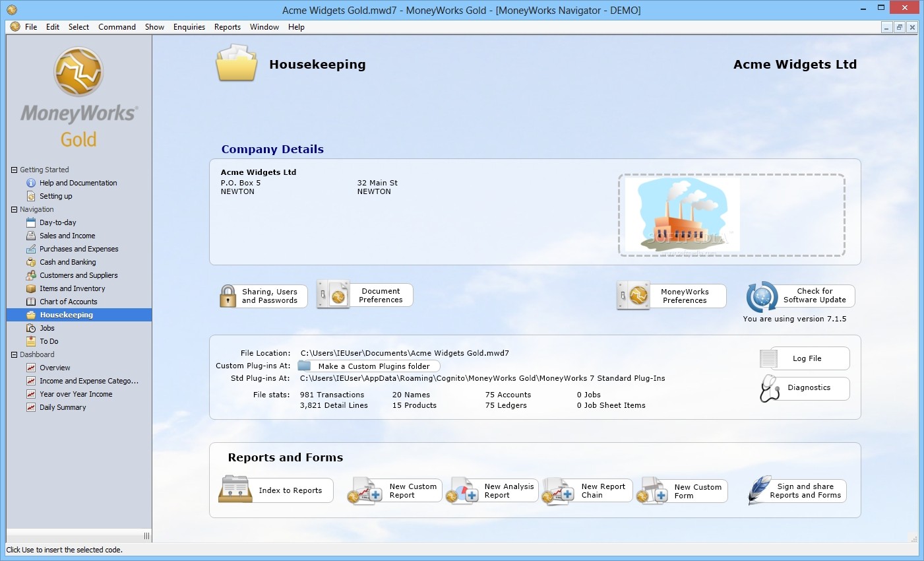This screenshot has height=561, width=924.
Task: Click the company logo factory image
Action: [682, 215]
